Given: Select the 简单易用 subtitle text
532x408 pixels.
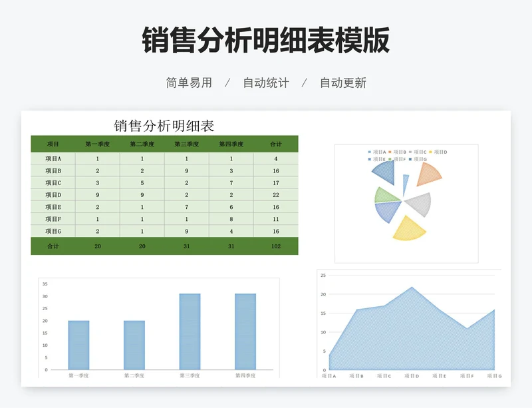Looking at the screenshot, I should click(189, 83).
